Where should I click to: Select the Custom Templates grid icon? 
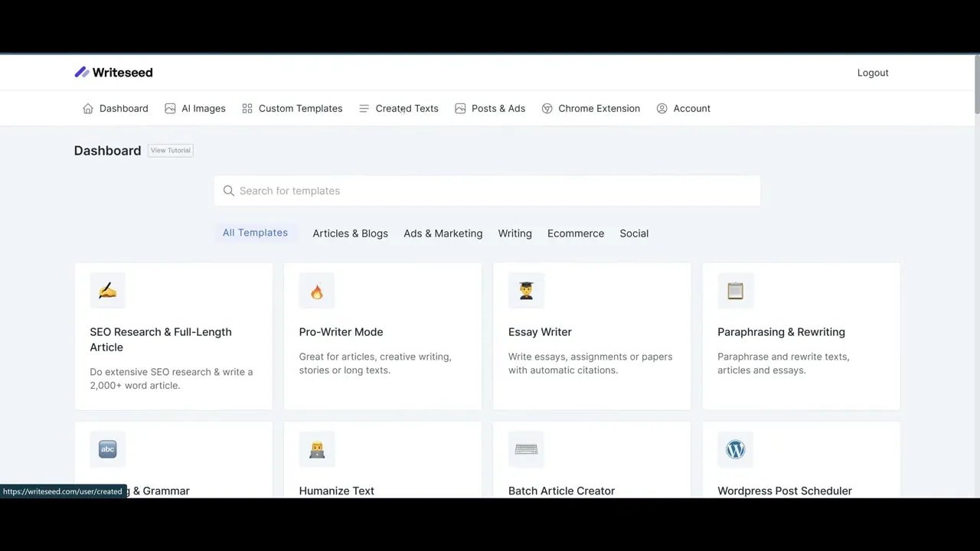[x=247, y=108]
